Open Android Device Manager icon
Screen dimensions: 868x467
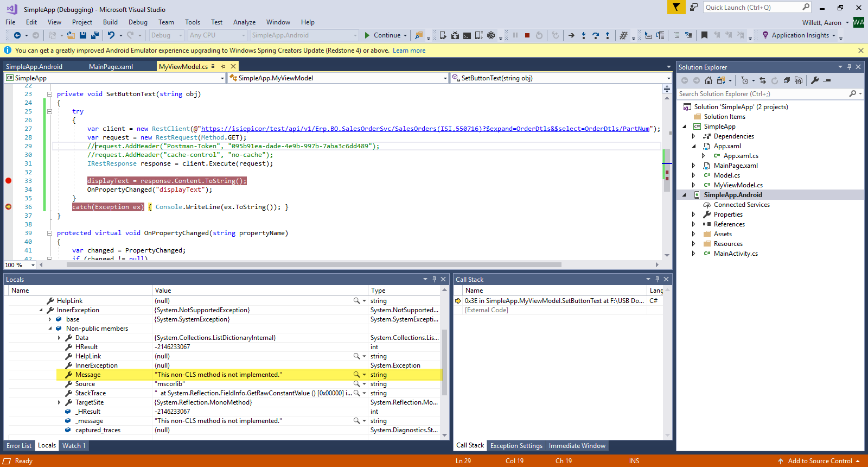point(443,35)
